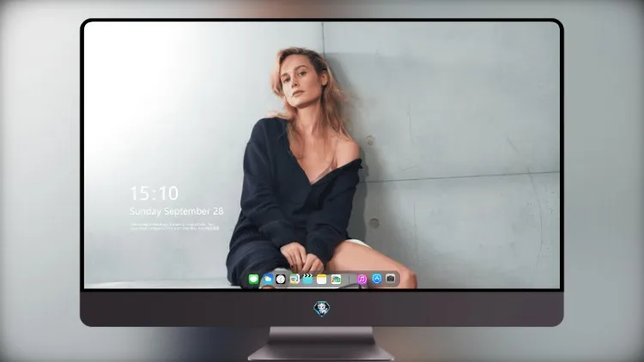
Task: Open the clapperboard video app in the dock
Action: tap(307, 280)
